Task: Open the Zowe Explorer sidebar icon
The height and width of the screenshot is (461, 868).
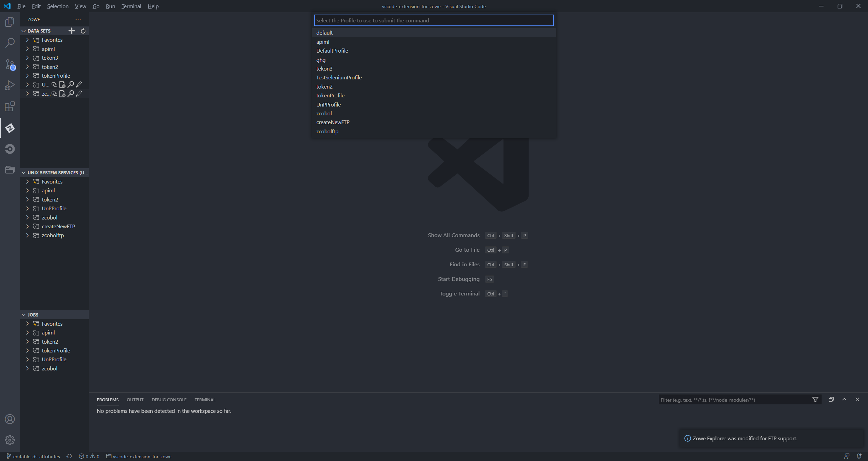Action: point(10,128)
